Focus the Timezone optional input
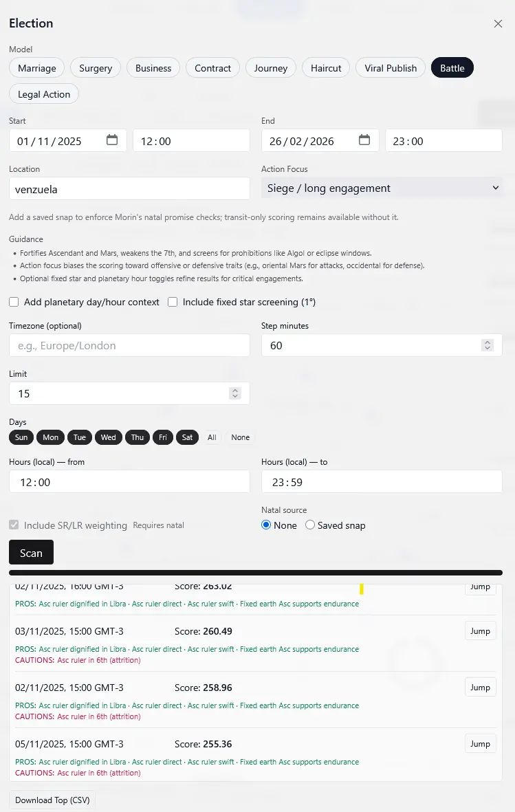The height and width of the screenshot is (812, 515). tap(129, 345)
